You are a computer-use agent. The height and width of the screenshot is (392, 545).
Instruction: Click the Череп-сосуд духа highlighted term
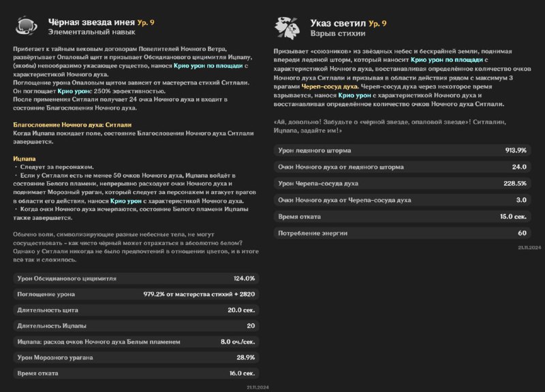tap(330, 86)
